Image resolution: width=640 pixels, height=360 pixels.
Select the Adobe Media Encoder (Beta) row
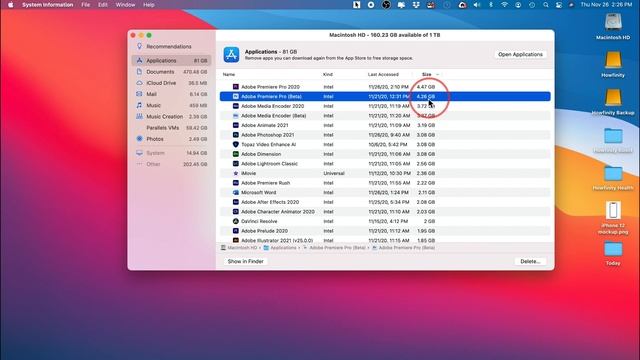click(x=385, y=116)
